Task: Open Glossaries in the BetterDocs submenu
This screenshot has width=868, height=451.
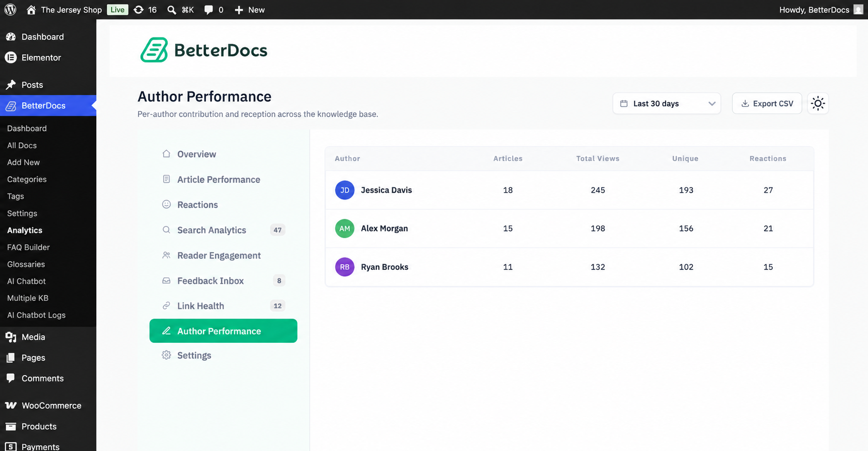Action: pyautogui.click(x=26, y=264)
